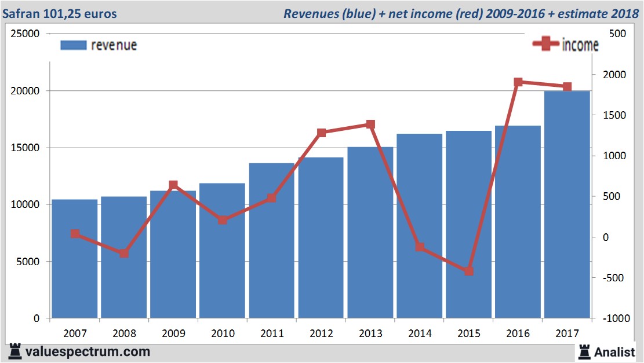The height and width of the screenshot is (363, 644).
Task: Pick the 2009 red income data point
Action: [173, 185]
